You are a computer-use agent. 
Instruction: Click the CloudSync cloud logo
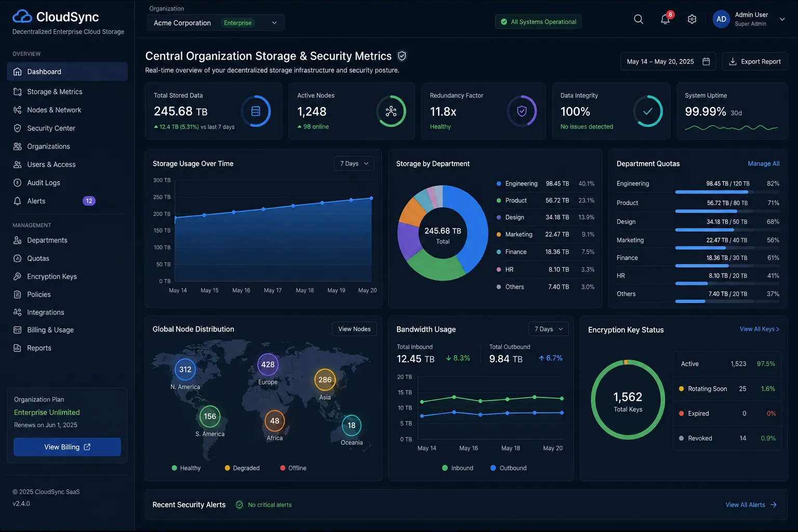(x=22, y=17)
